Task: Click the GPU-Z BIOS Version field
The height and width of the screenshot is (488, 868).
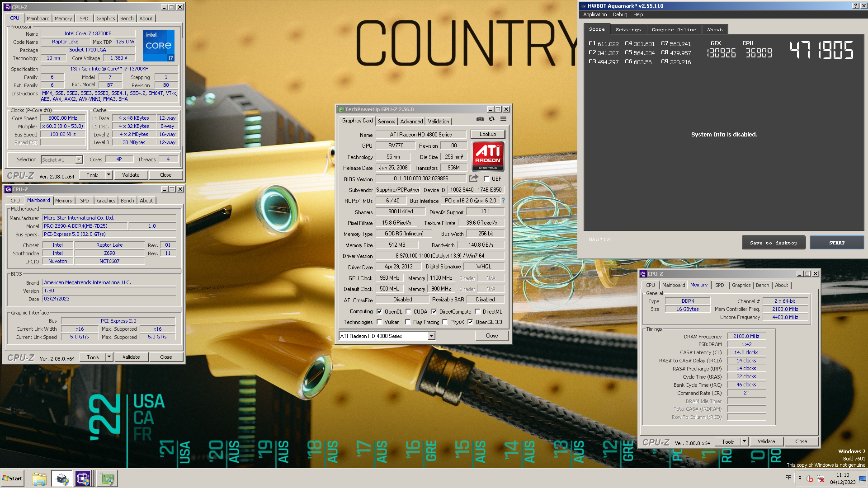Action: [x=421, y=178]
